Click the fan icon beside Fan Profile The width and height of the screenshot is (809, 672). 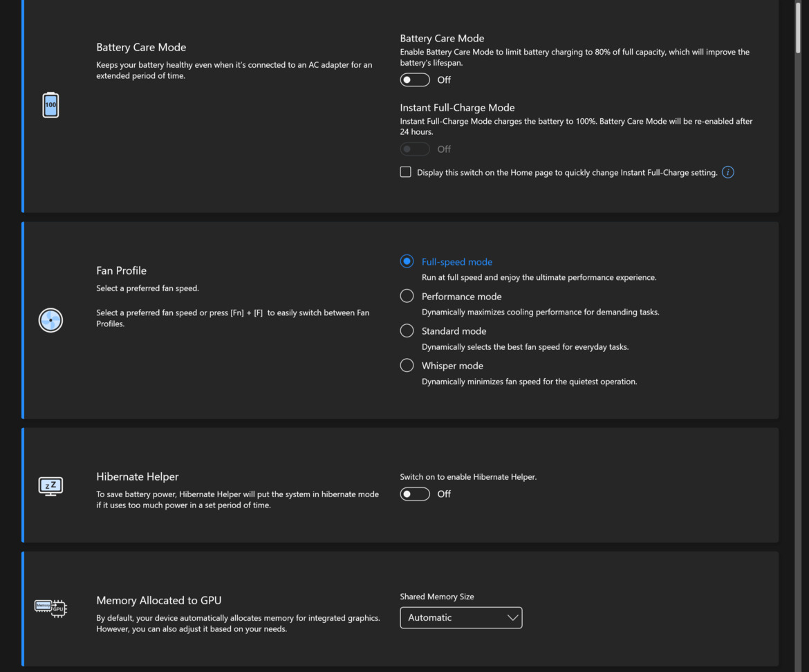(x=50, y=320)
